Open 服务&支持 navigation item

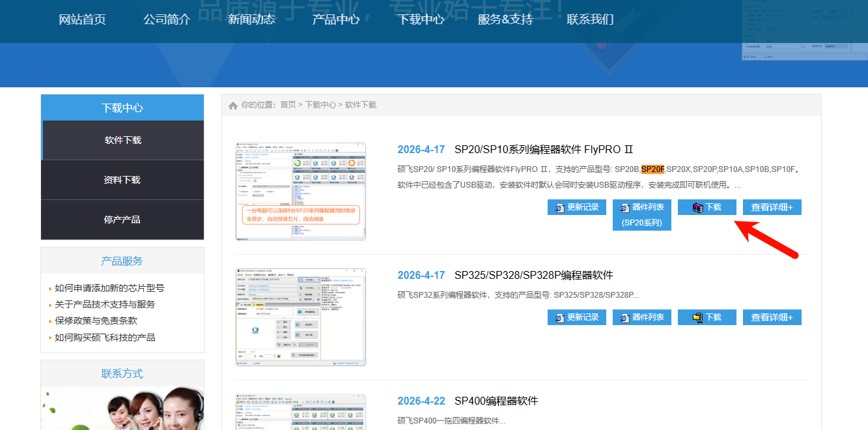coord(505,20)
